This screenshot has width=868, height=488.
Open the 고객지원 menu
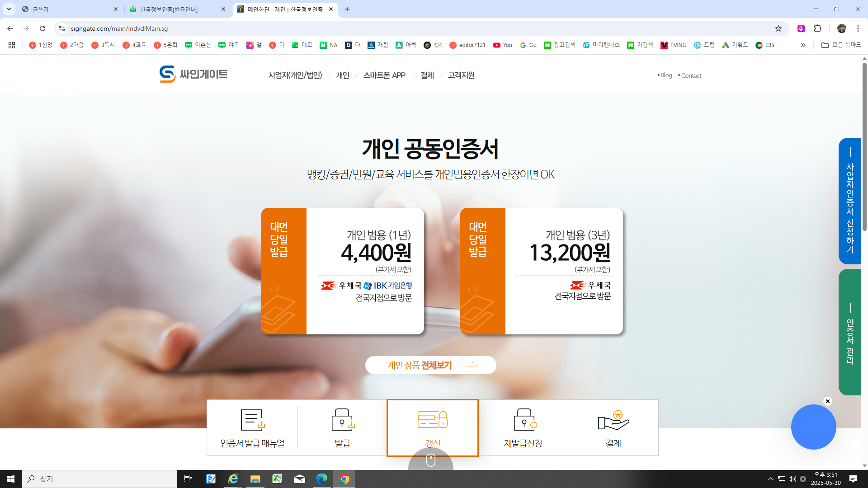click(461, 75)
